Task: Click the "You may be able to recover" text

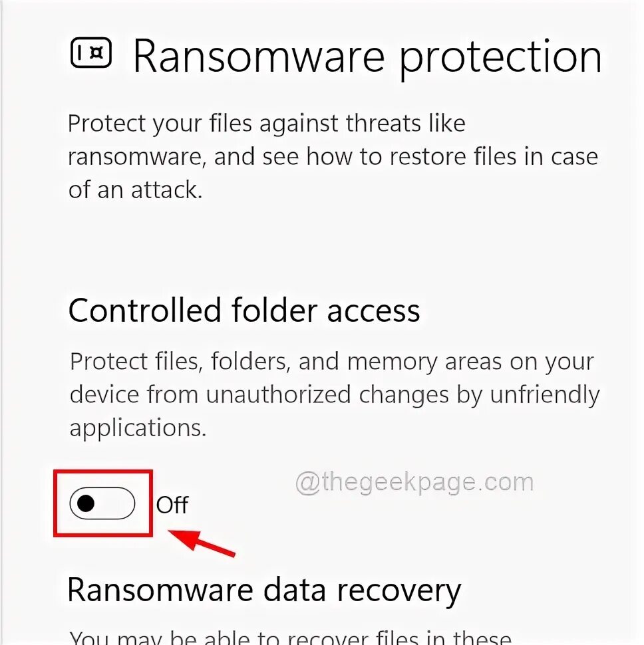Action: pyautogui.click(x=290, y=637)
